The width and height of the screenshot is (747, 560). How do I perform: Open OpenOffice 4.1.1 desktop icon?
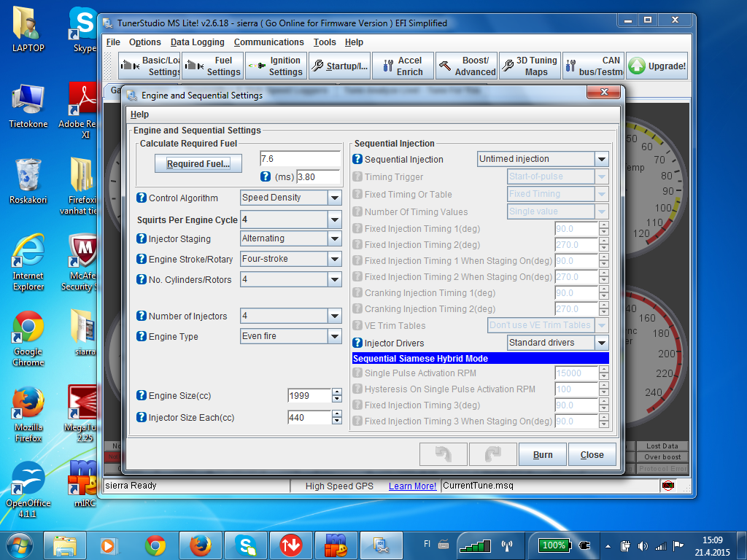28,489
